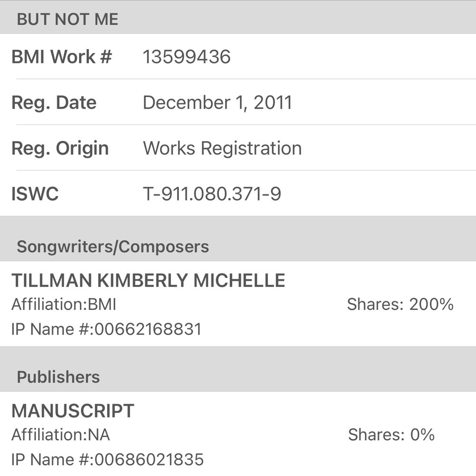Screen dimensions: 476x476
Task: Select IP Name number 00686021835
Action: [108, 459]
